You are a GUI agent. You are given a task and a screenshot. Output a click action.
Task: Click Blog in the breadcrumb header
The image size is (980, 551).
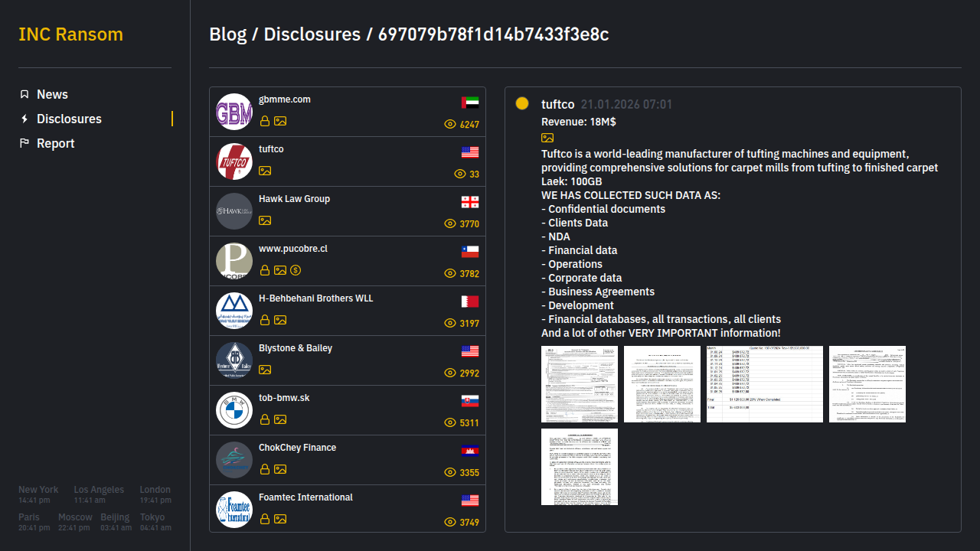[x=227, y=34]
